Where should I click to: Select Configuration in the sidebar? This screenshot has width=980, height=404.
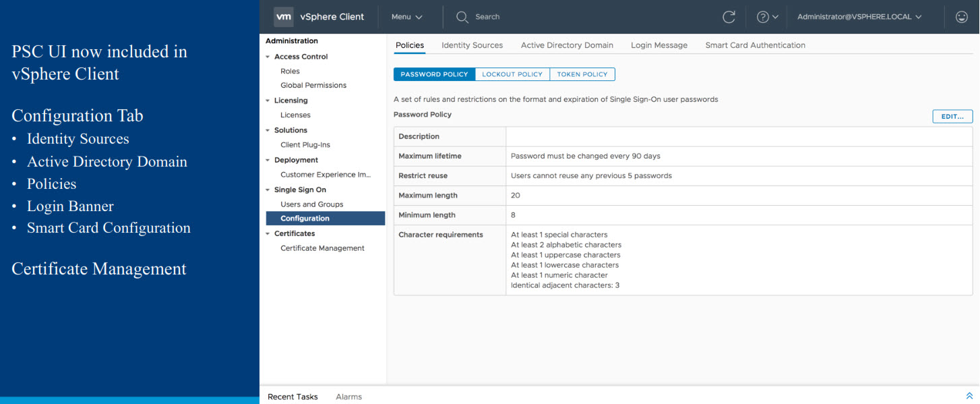325,219
